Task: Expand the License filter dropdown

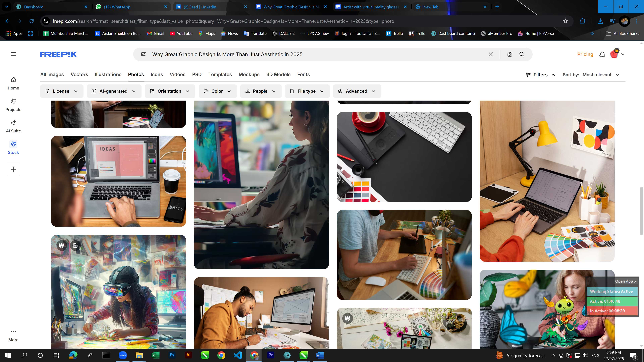Action: [62, 91]
